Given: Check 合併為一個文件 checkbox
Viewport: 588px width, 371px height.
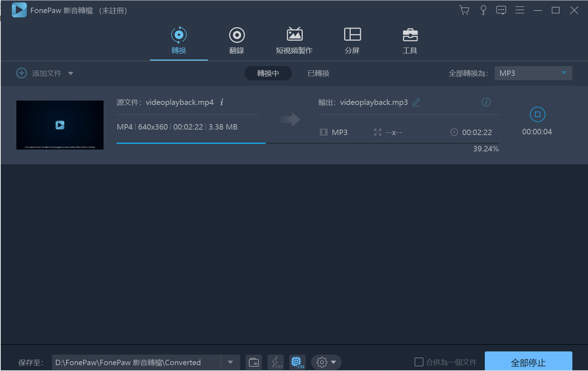Looking at the screenshot, I should 418,362.
